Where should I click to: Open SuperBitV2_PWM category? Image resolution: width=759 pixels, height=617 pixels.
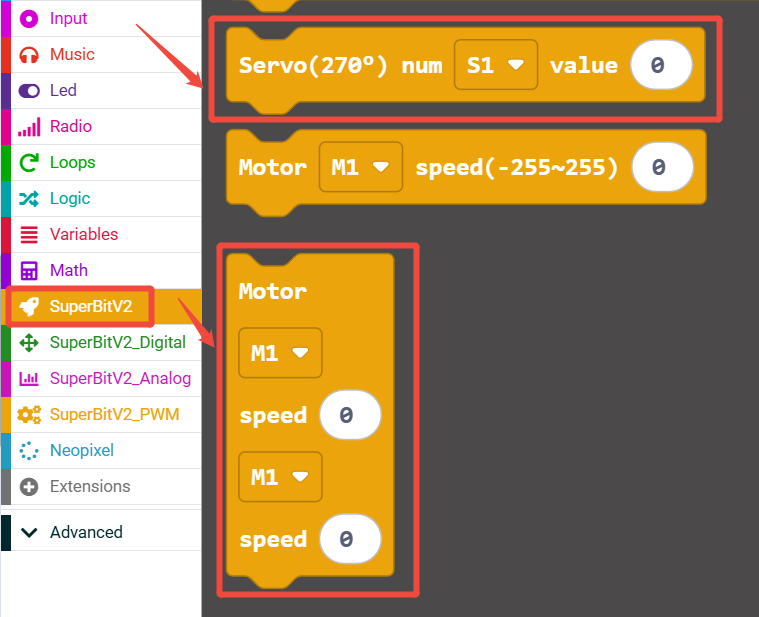click(101, 415)
